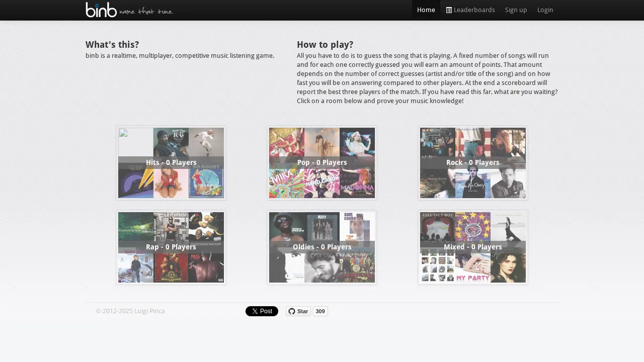
Task: Join the Oldies room
Action: 322,247
